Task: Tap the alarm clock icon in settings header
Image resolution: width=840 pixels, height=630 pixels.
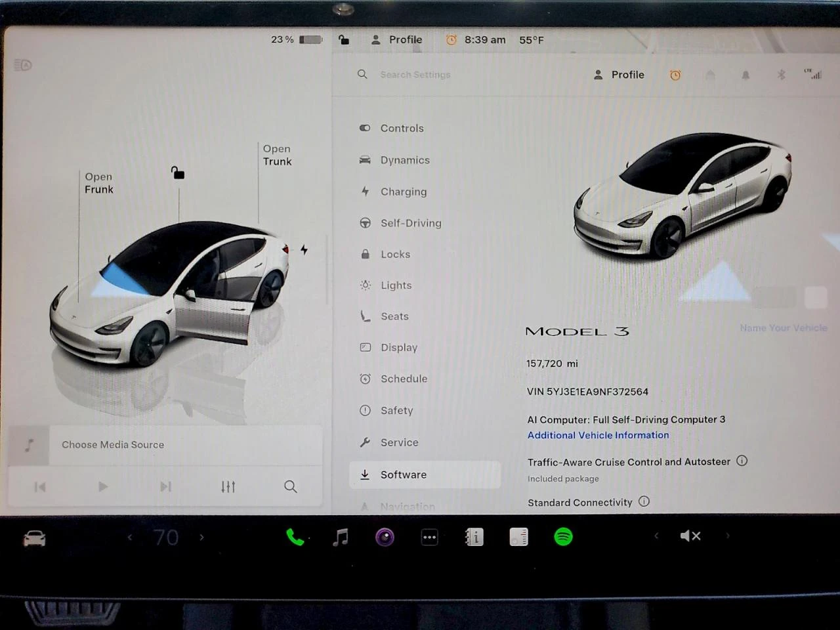Action: pos(675,75)
